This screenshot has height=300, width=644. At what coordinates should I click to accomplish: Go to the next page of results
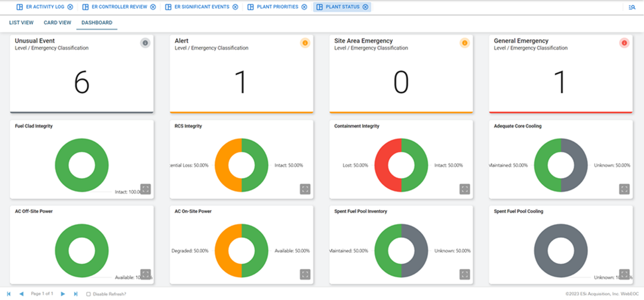click(63, 294)
